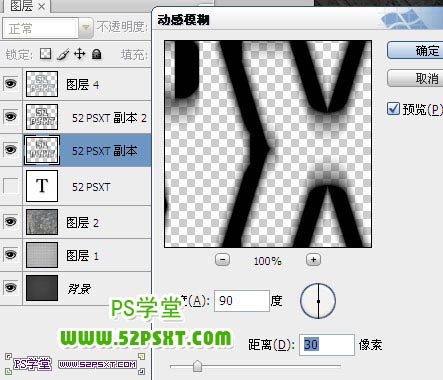Select the 52 PSXT 副本 layer thumbnail

[42, 150]
